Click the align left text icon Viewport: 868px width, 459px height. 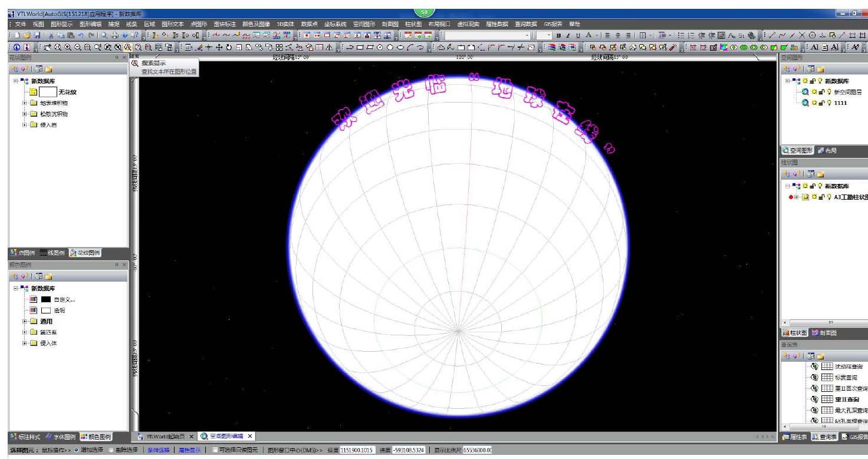pyautogui.click(x=608, y=35)
